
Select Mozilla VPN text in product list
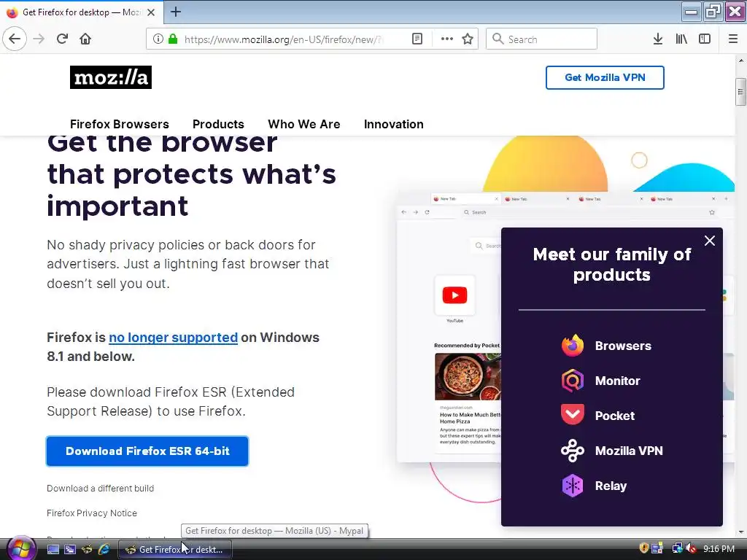pos(629,451)
